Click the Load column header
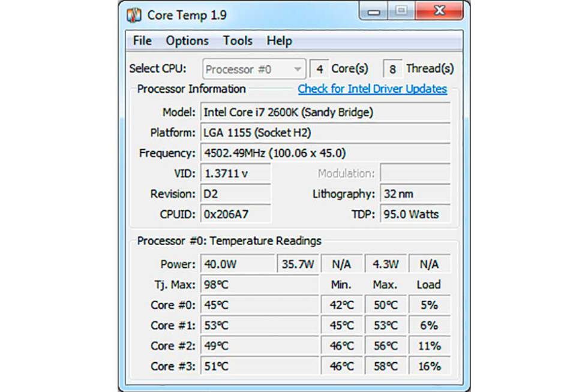Viewport: 588px width, 392px height. pos(428,285)
